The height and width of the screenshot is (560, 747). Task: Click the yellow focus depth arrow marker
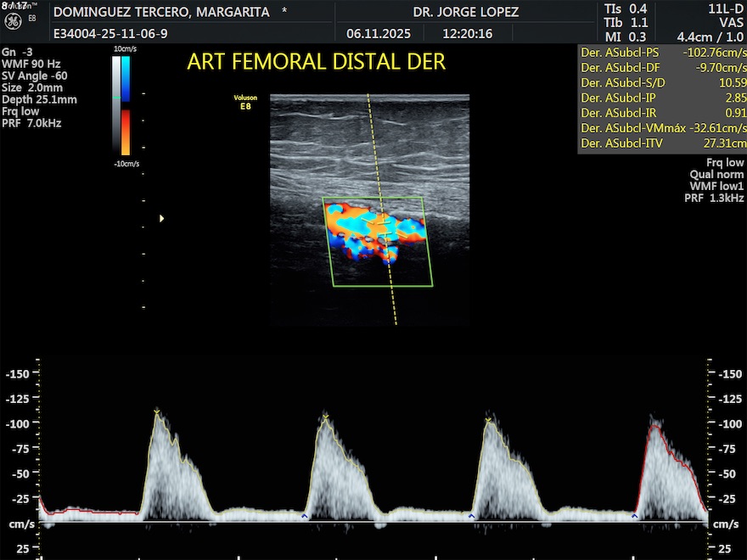161,219
